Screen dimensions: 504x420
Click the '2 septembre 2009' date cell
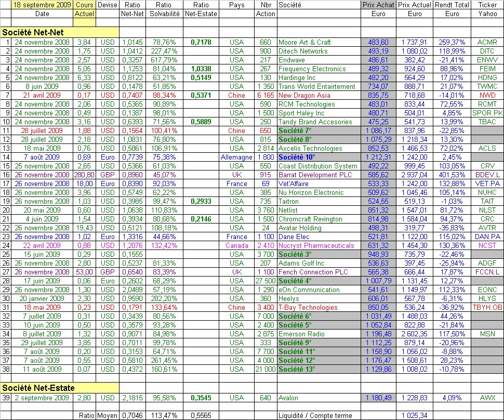(x=42, y=398)
